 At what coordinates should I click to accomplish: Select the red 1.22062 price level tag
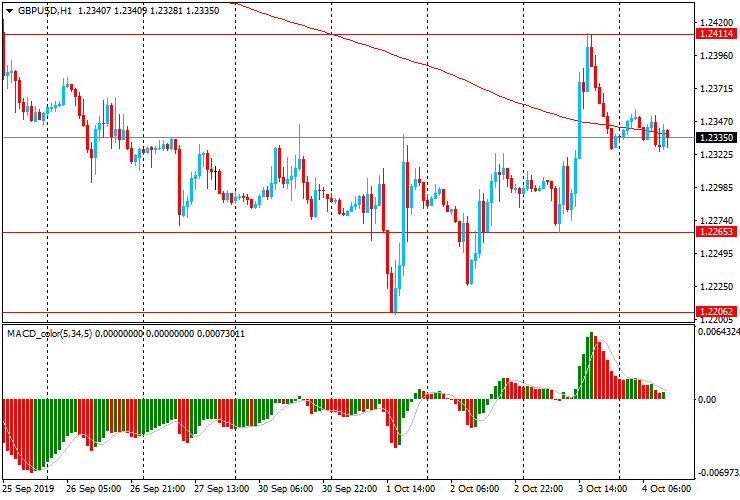coord(716,311)
